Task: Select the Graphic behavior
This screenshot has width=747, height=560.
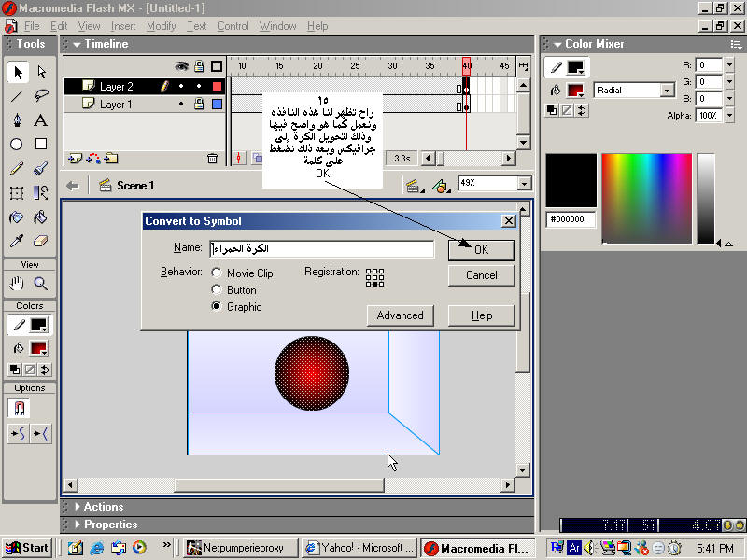Action: (217, 306)
